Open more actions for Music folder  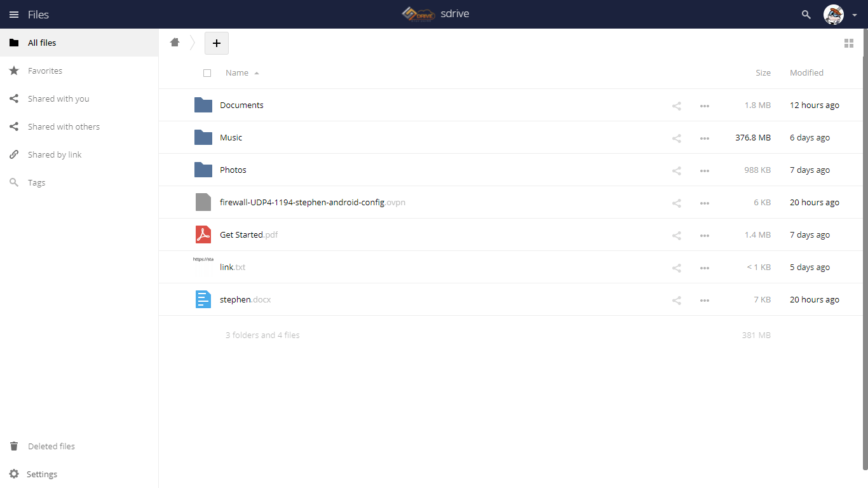pyautogui.click(x=704, y=138)
